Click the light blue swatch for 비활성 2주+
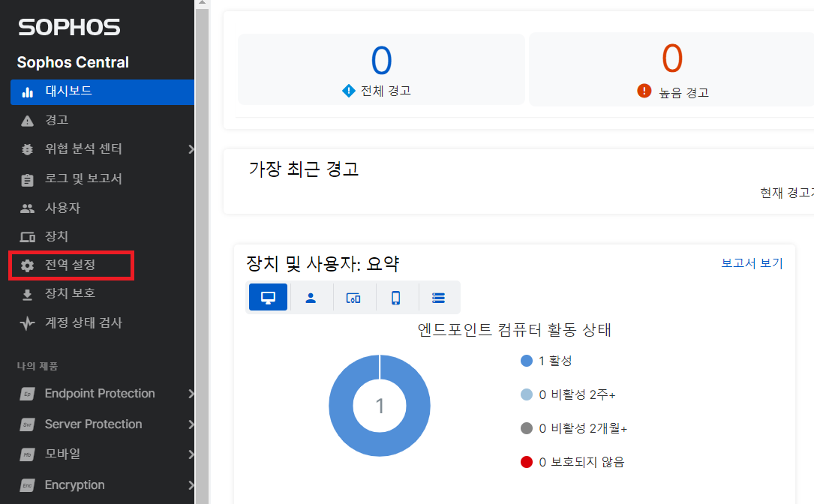Viewport: 814px width, 504px height. pos(527,394)
